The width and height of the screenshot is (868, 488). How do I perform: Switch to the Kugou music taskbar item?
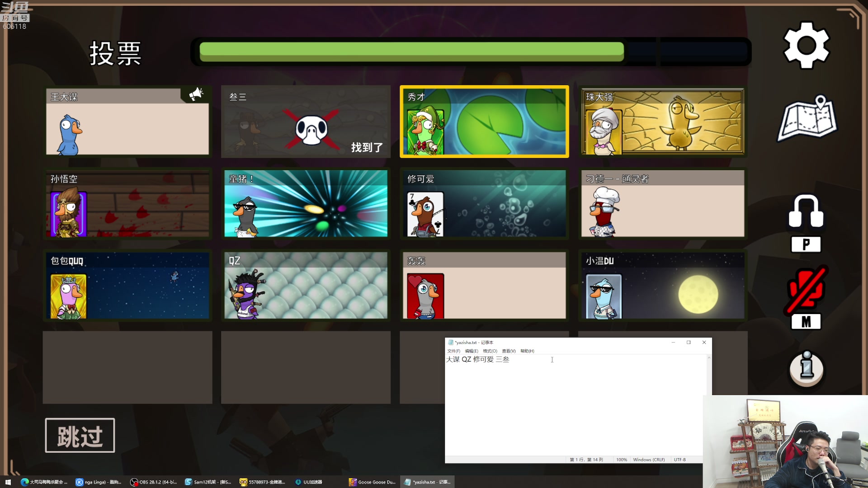pos(99,482)
